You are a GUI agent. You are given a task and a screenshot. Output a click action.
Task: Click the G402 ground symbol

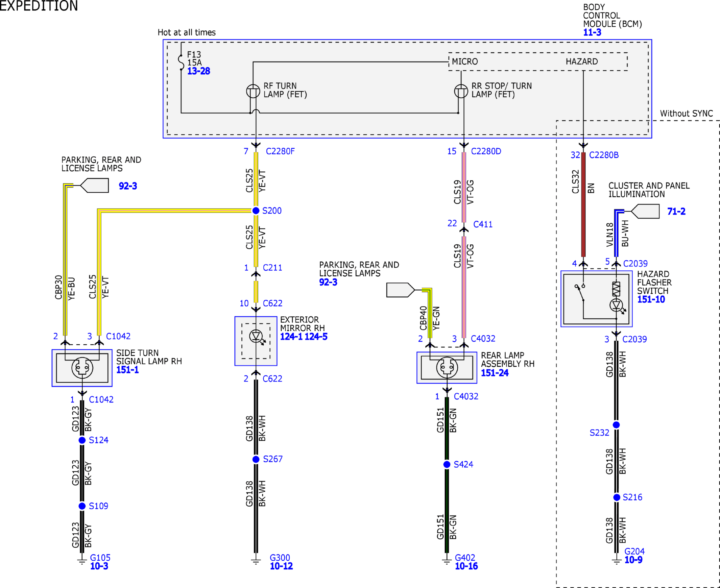click(447, 561)
